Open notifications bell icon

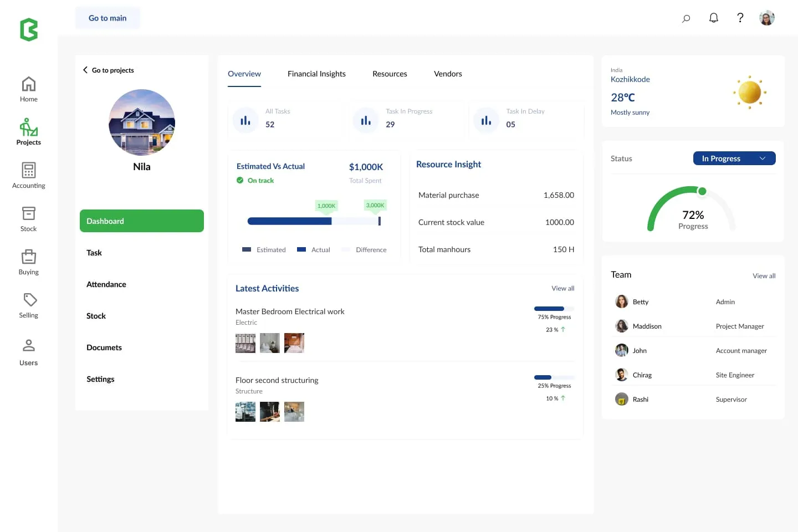click(714, 18)
